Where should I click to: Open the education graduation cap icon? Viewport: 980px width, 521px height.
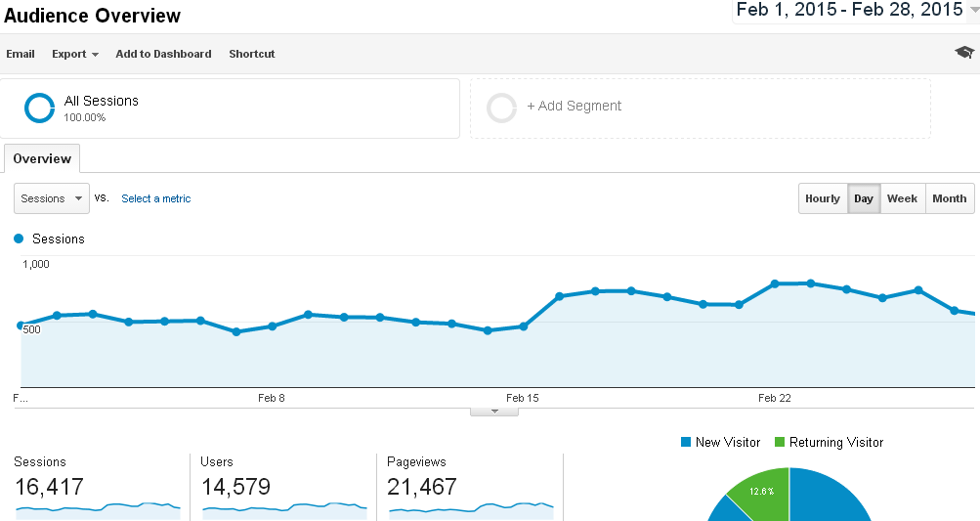pos(963,53)
